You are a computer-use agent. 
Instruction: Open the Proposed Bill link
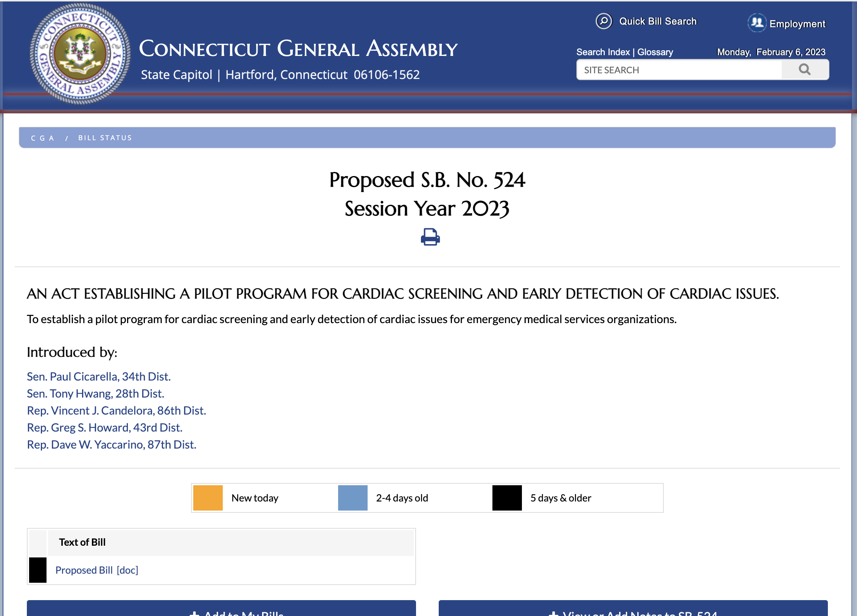click(84, 570)
